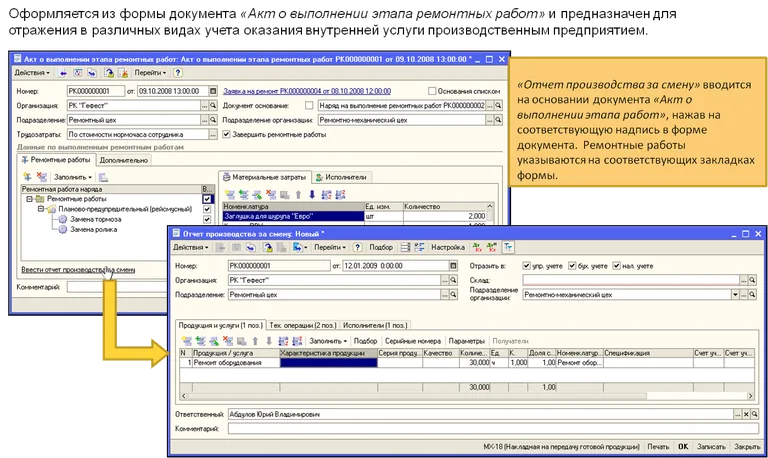The width and height of the screenshot is (768, 458).
Task: Toggle checkbox in the Замена тормоза row
Action: coord(207,219)
